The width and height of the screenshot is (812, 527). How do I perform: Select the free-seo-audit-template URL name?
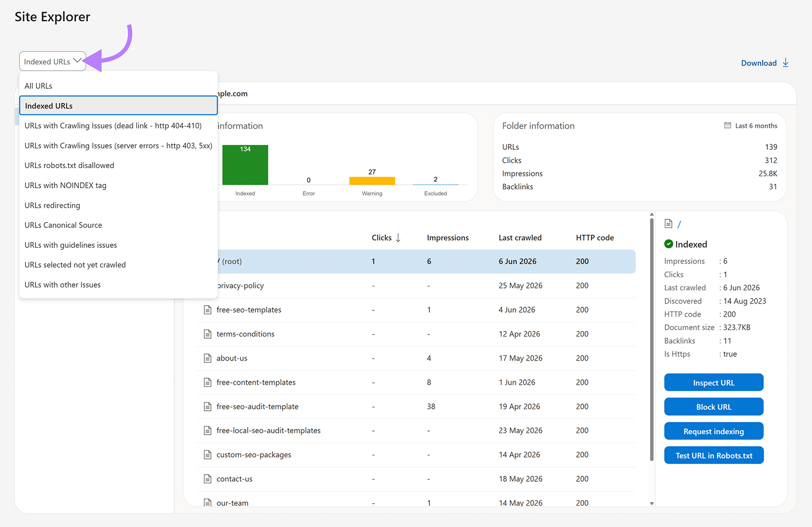(257, 407)
